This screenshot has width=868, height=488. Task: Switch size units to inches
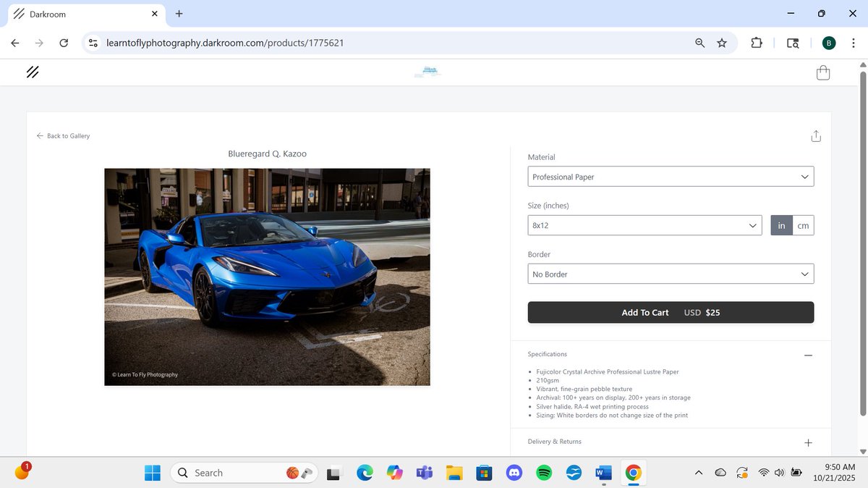(781, 226)
